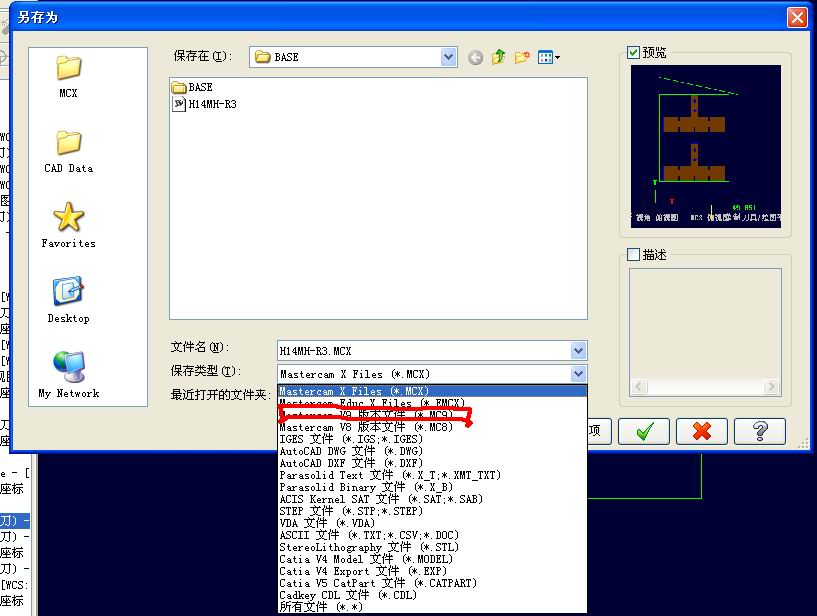Open the CAD Data shortcut
817x616 pixels.
(68, 151)
